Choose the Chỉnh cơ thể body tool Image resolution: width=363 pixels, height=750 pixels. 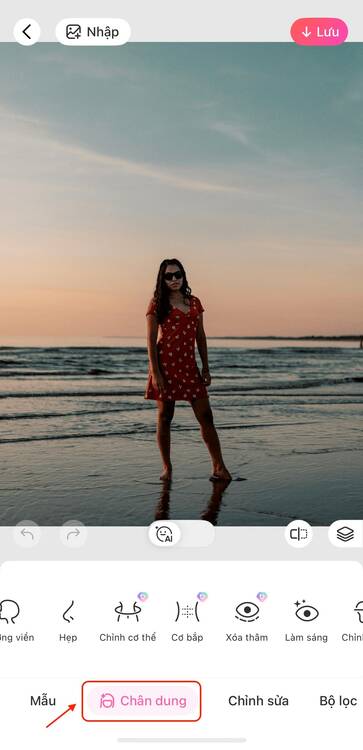pos(128,621)
